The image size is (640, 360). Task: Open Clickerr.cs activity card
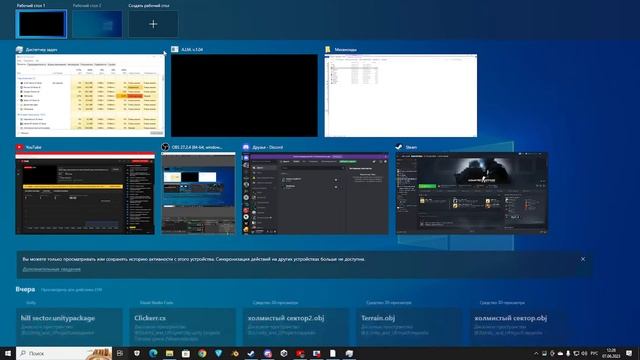click(182, 327)
